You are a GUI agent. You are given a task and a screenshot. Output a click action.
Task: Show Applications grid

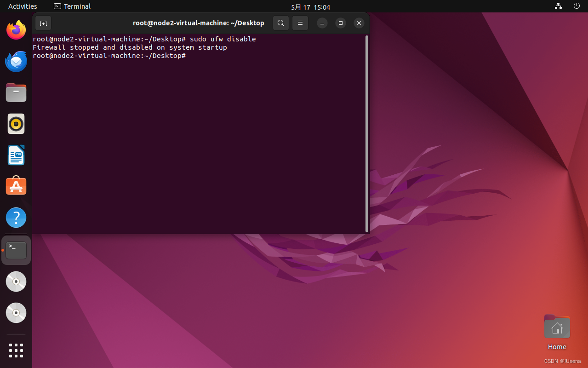pyautogui.click(x=16, y=350)
